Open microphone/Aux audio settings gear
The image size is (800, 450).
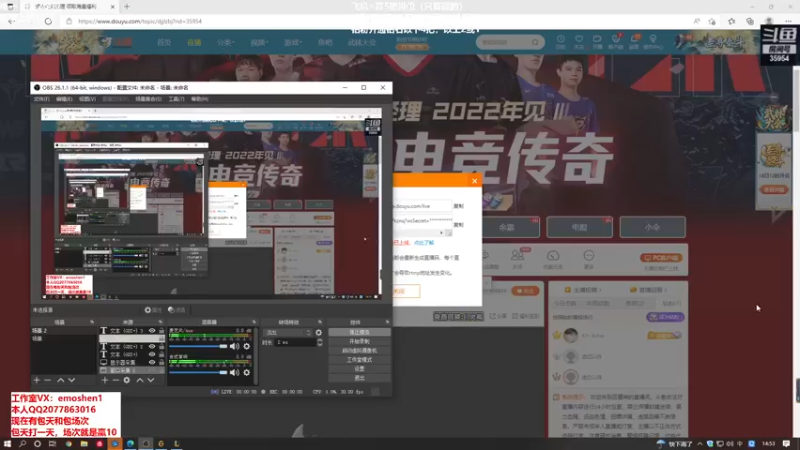click(x=246, y=346)
